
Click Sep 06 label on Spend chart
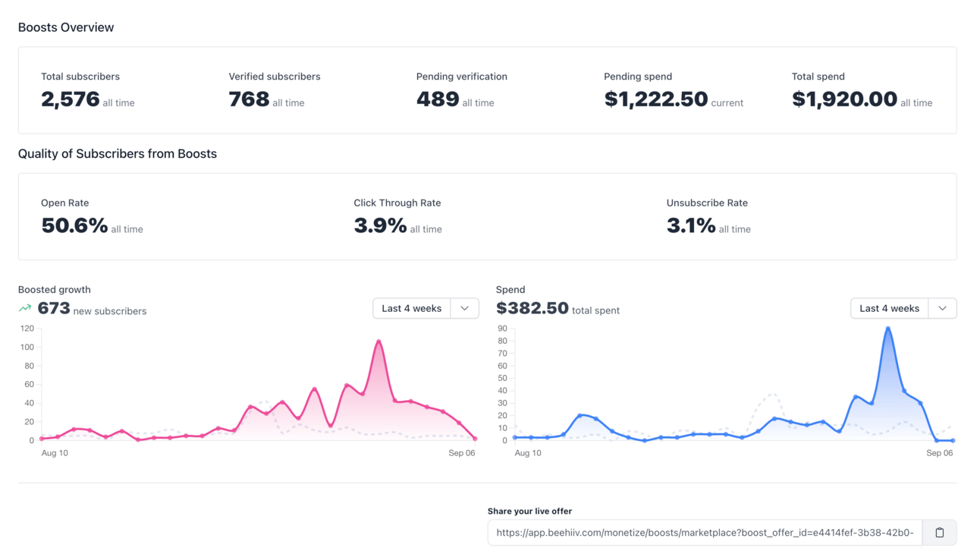[939, 453]
